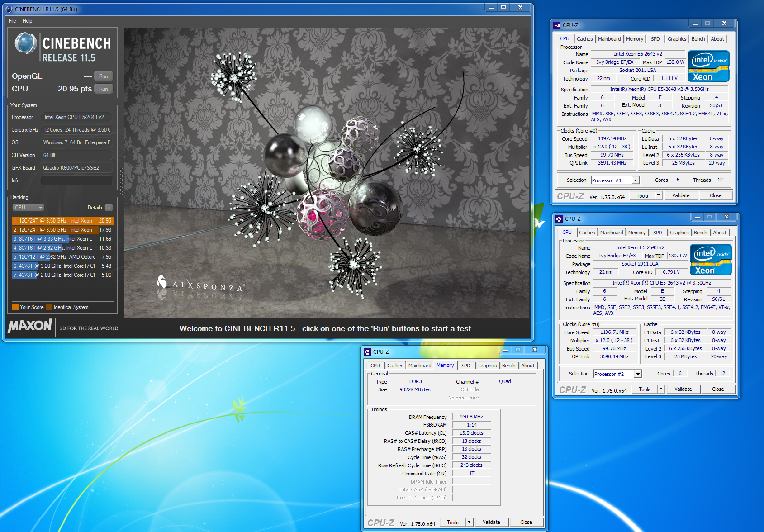Expand Tools arrow in Processor #2 CPU-Z window
The height and width of the screenshot is (532, 764).
click(x=661, y=389)
